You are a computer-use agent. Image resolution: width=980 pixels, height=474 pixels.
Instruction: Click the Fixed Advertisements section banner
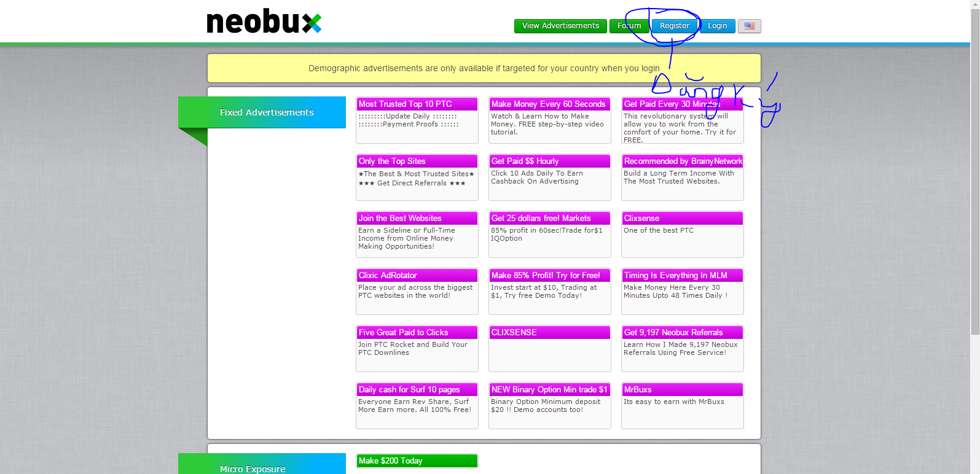pos(262,112)
